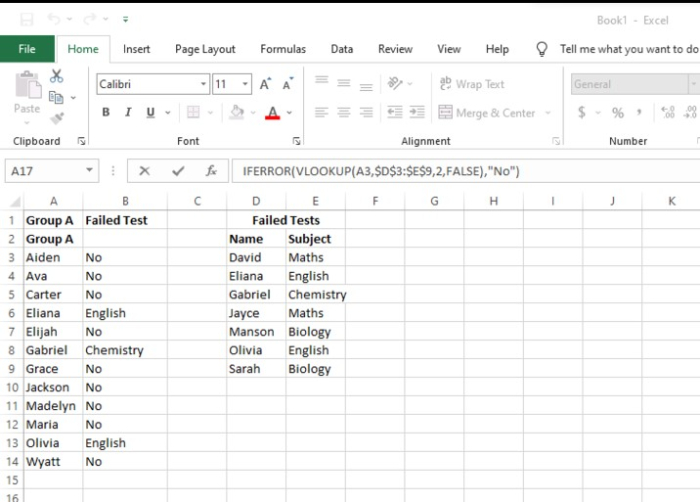This screenshot has height=502, width=700.
Task: Open the General number format dropdown
Action: (693, 84)
